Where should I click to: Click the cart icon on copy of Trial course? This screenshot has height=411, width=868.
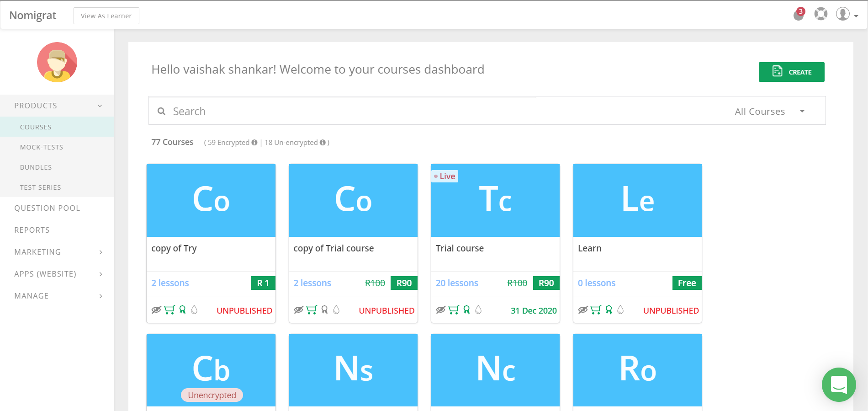click(312, 310)
